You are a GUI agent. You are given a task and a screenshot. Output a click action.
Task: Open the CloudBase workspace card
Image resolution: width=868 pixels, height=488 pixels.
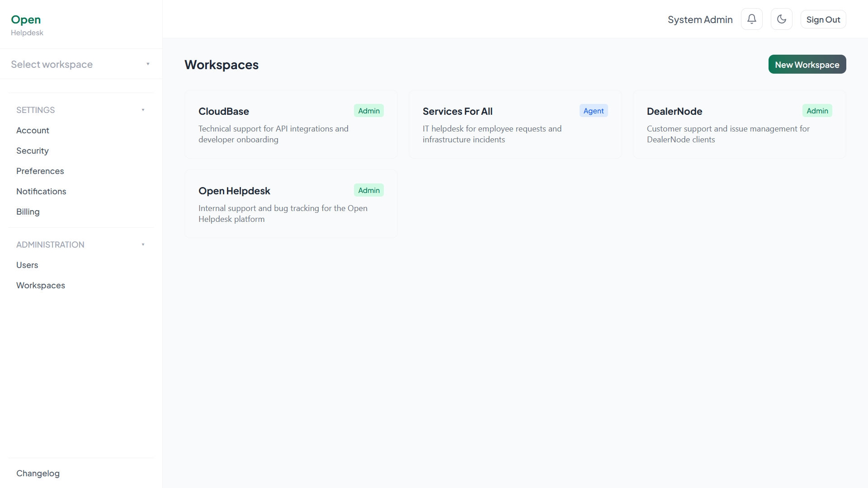[291, 124]
